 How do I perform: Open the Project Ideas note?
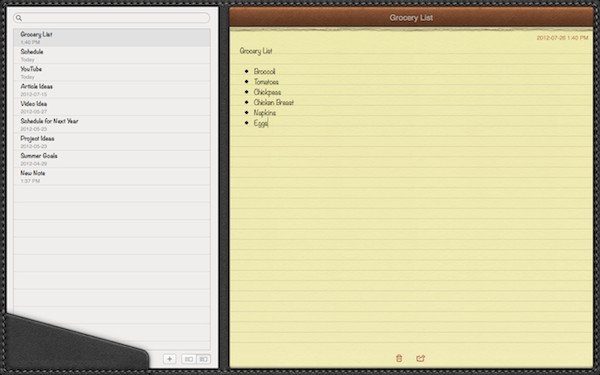(x=112, y=142)
